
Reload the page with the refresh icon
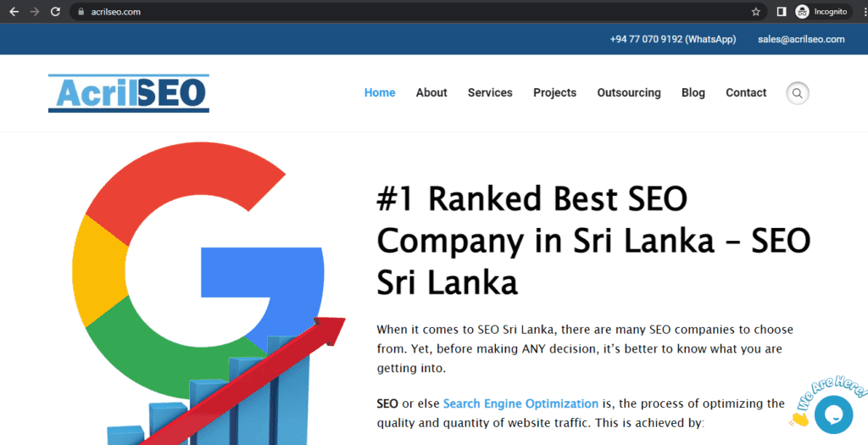(x=55, y=12)
